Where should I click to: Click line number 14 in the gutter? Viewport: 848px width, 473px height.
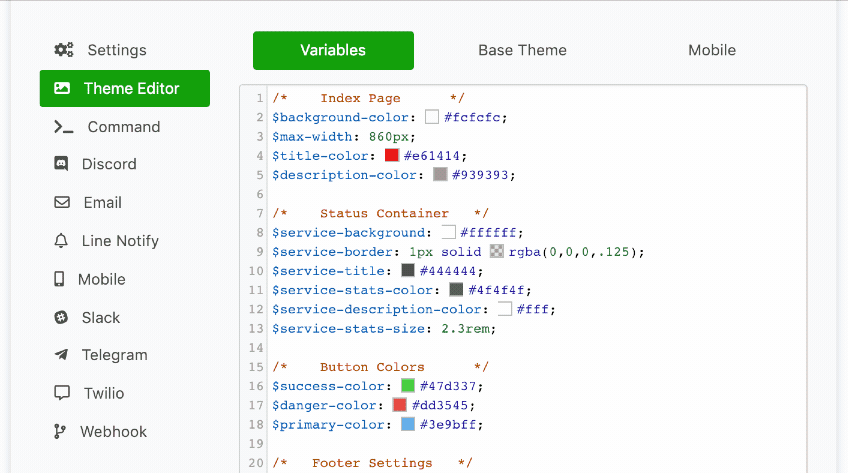point(256,347)
